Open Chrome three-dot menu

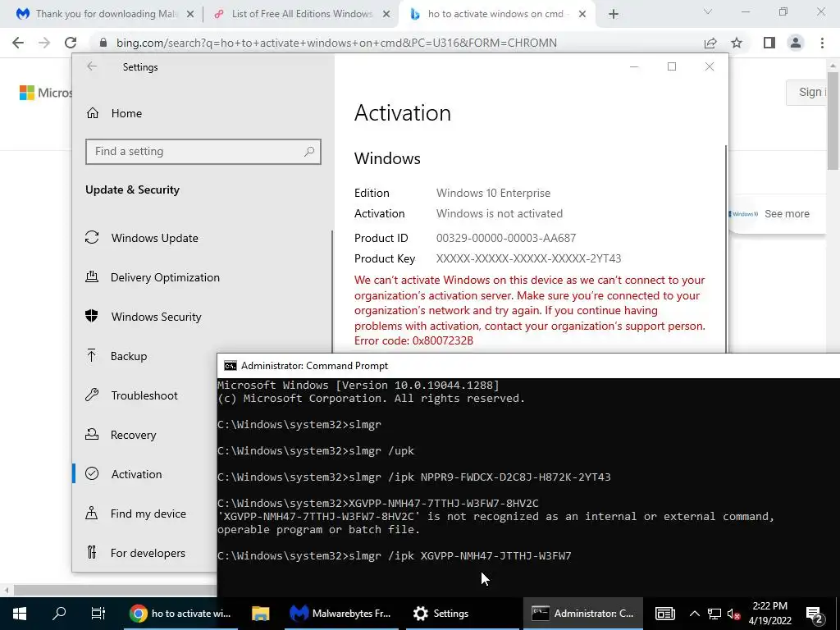[822, 43]
